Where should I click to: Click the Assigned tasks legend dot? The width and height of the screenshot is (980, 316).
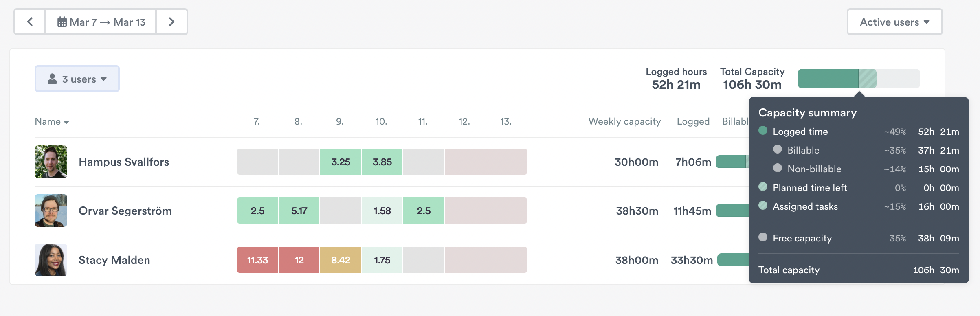point(762,206)
